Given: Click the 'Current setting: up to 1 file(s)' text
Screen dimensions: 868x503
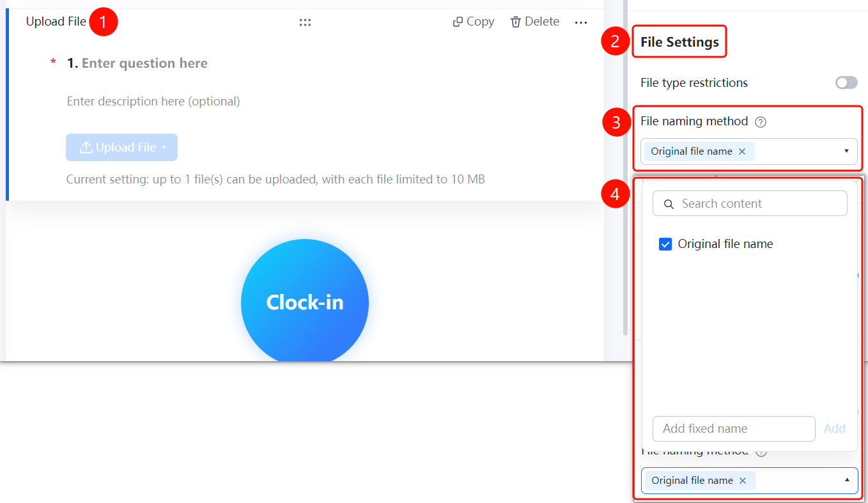Looking at the screenshot, I should [x=275, y=180].
